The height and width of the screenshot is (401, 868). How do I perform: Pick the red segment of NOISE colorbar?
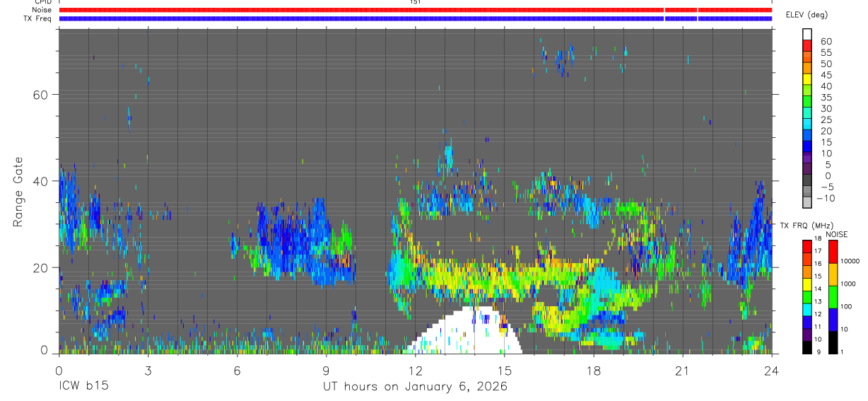point(832,252)
